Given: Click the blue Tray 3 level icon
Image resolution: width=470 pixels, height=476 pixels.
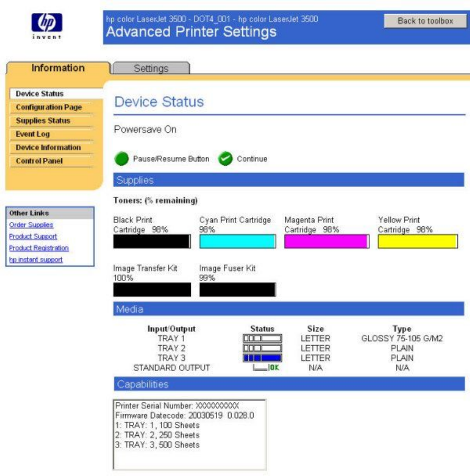Looking at the screenshot, I should [262, 358].
